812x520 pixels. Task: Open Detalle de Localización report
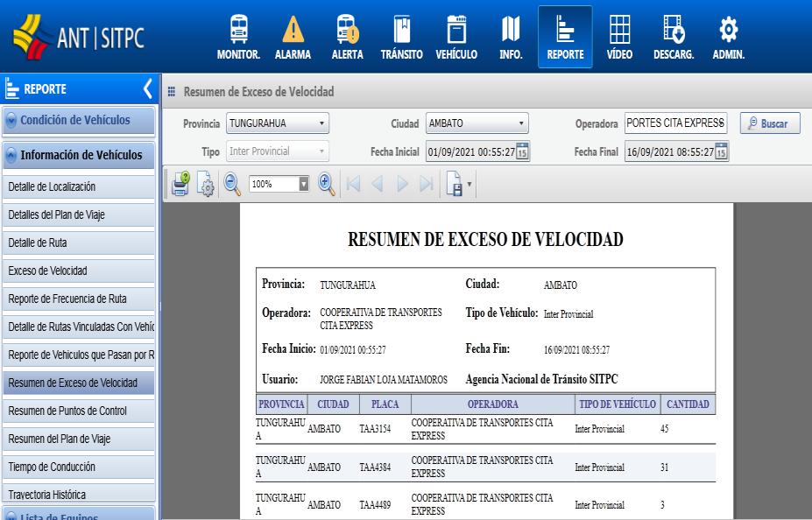coord(79,186)
